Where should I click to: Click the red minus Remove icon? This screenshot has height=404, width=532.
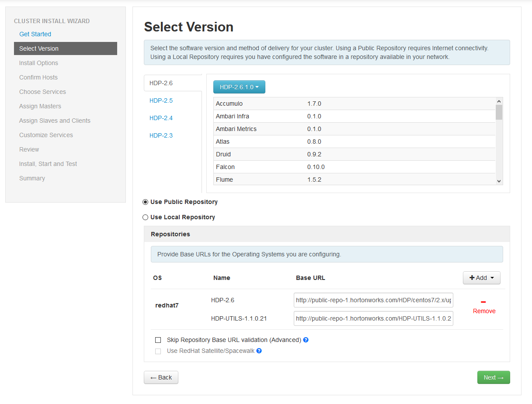[483, 302]
